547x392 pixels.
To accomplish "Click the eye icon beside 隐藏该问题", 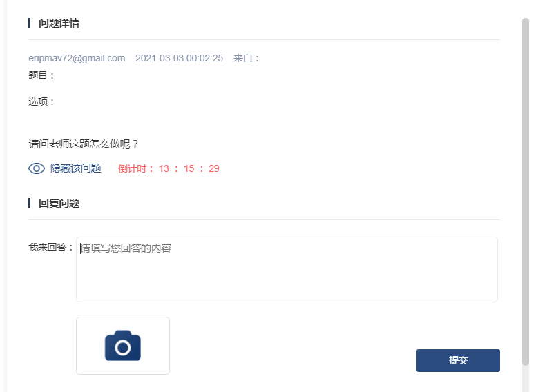I will [x=37, y=168].
